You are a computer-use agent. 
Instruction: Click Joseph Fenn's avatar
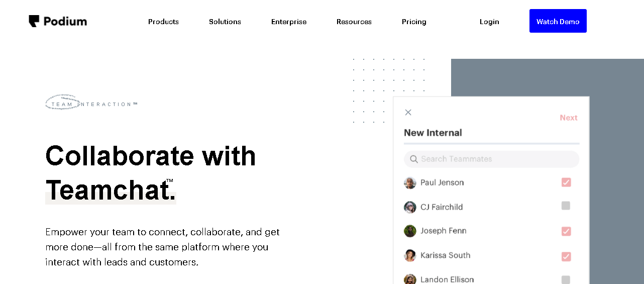coord(410,231)
